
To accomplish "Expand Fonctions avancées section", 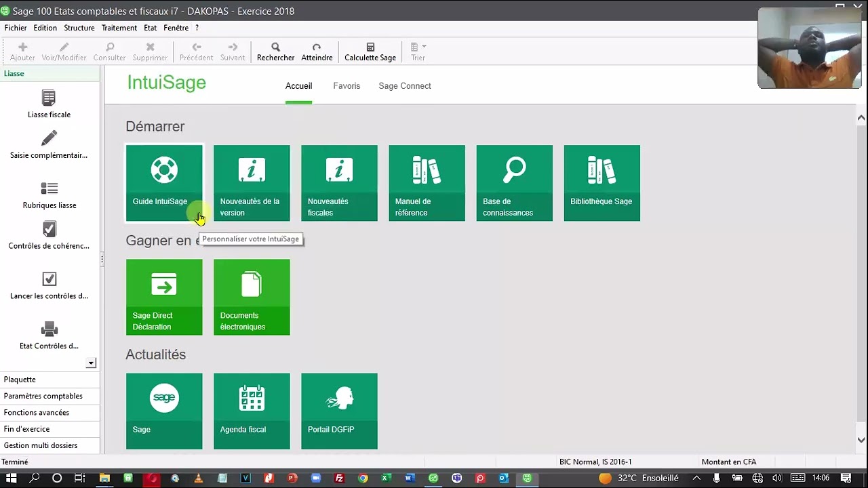I will tap(50, 412).
